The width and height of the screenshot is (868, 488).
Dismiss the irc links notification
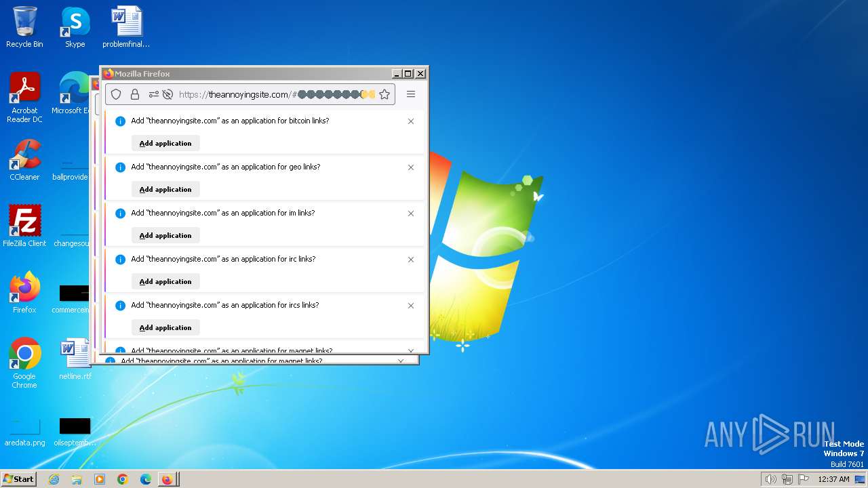[x=411, y=260]
